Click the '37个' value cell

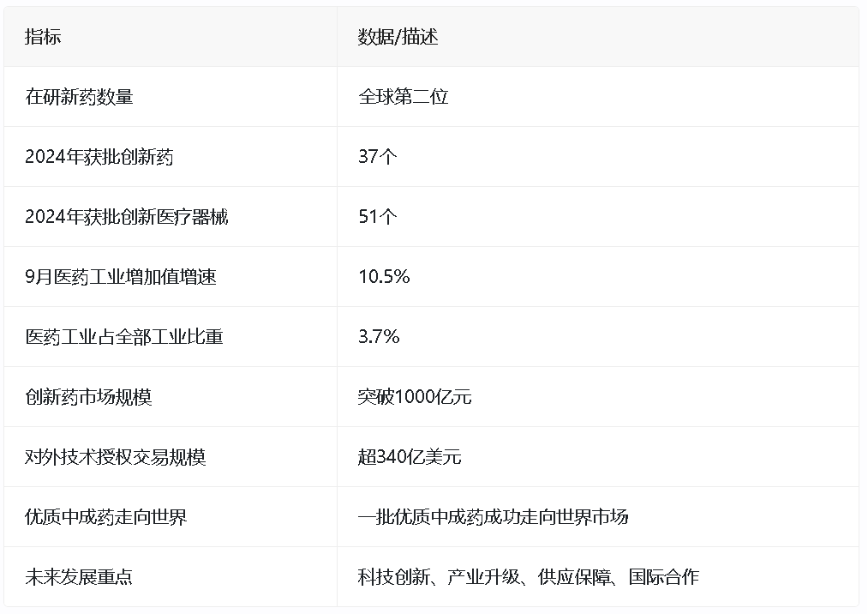click(x=377, y=157)
